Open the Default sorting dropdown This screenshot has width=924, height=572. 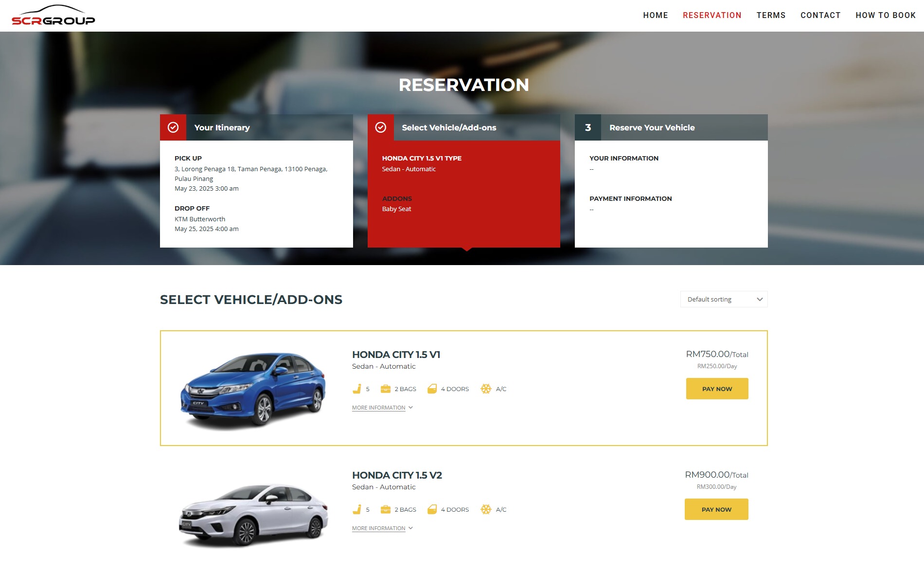coord(724,299)
